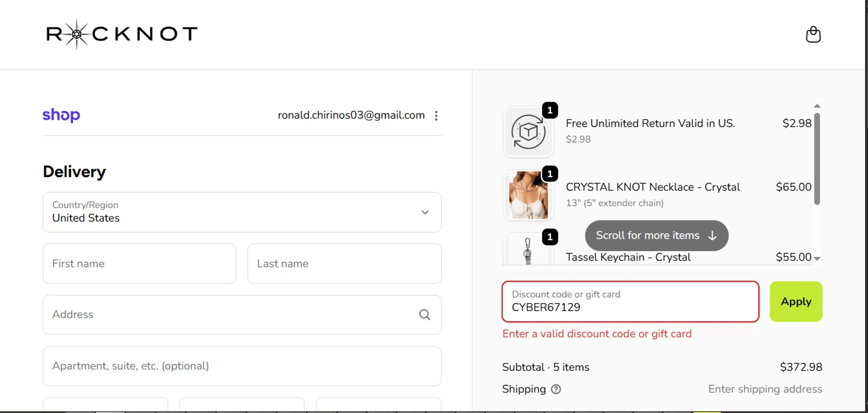Click the Shop Pay logo
Image resolution: width=868 pixels, height=413 pixels.
point(61,115)
